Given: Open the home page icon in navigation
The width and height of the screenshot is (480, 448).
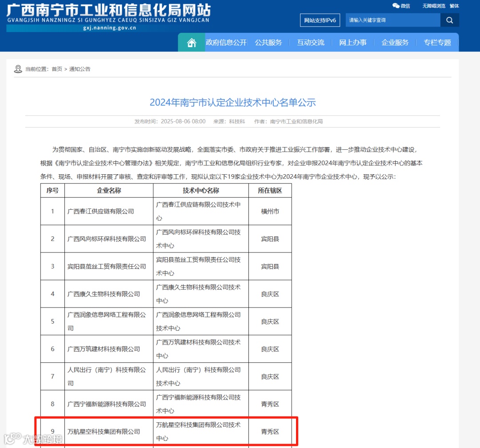Looking at the screenshot, I should pyautogui.click(x=192, y=43).
